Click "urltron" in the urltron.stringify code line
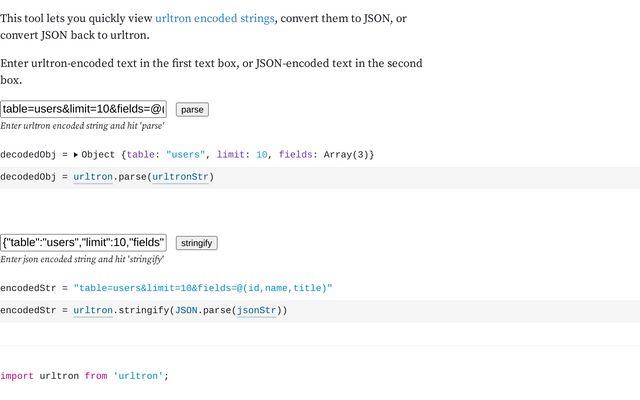This screenshot has width=640, height=400. point(93,310)
